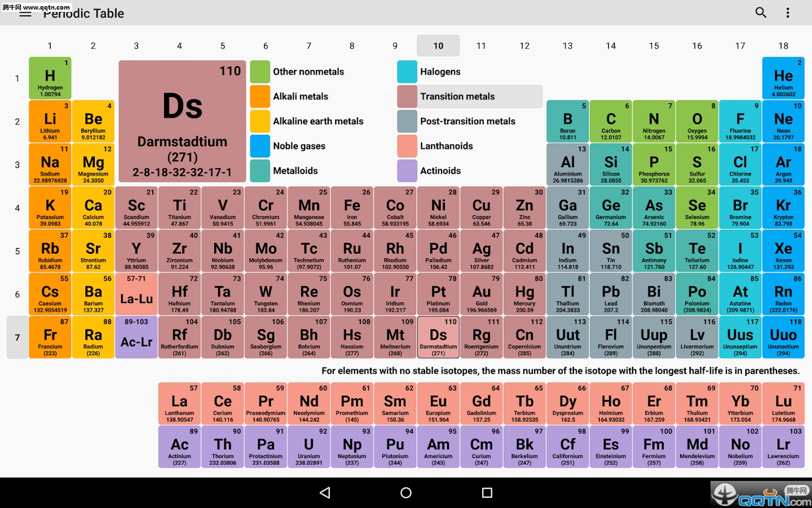Tap the search magnifier icon
The image size is (812, 508).
click(761, 13)
